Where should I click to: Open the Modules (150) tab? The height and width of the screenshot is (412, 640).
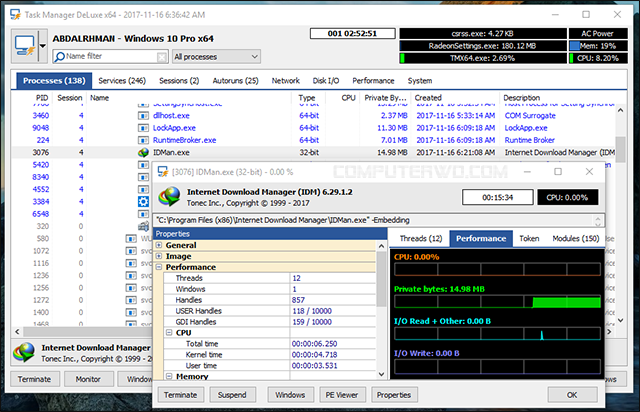[576, 238]
